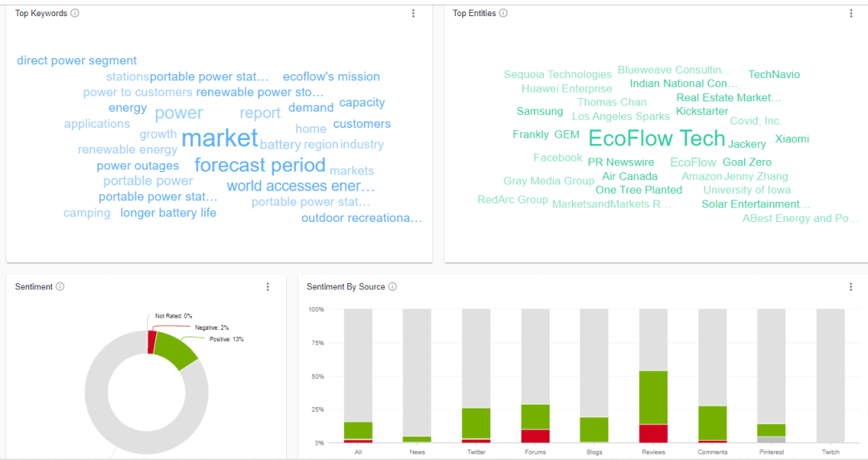Click the 'Gray Media Group' entity
868x460 pixels.
pyautogui.click(x=549, y=181)
